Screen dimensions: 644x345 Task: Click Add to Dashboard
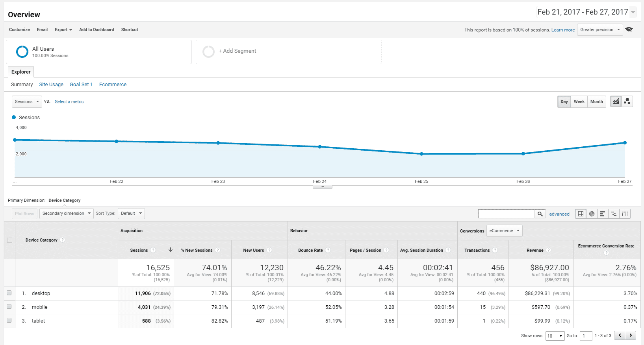click(97, 30)
